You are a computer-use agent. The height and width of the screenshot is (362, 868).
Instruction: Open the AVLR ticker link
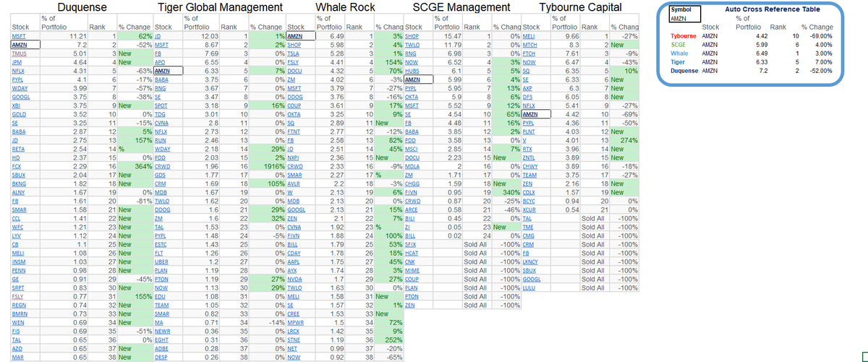point(294,184)
